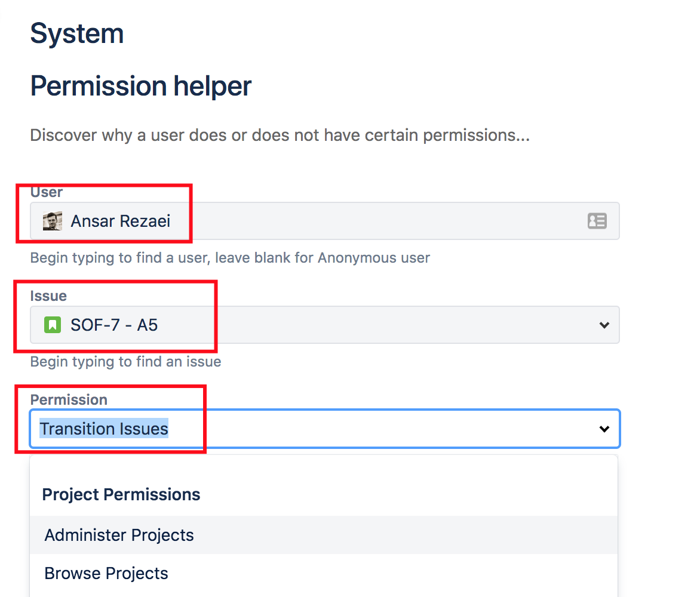700x597 pixels.
Task: Click the Project Permissions group header
Action: click(x=121, y=494)
